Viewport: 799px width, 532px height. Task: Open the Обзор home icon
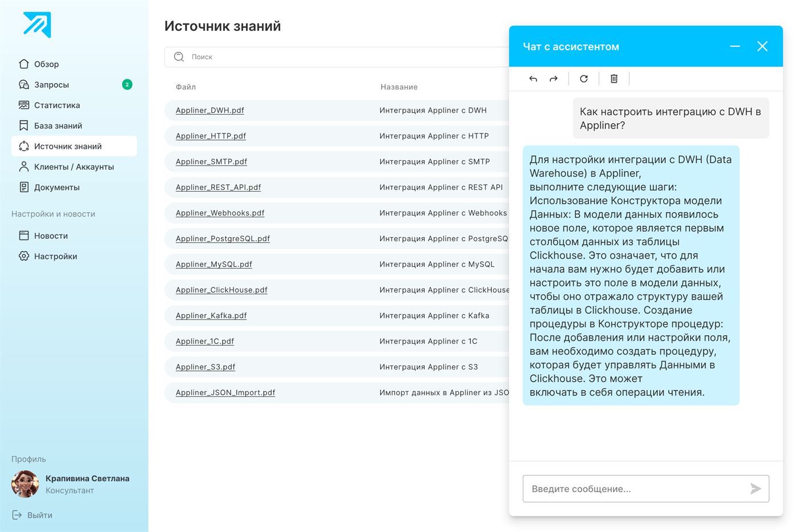click(24, 64)
